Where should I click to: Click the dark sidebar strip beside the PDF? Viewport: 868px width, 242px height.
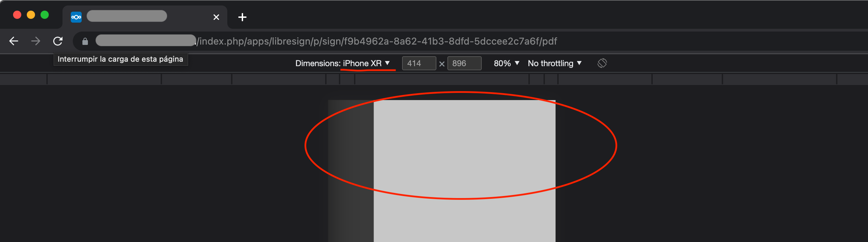pos(351,171)
